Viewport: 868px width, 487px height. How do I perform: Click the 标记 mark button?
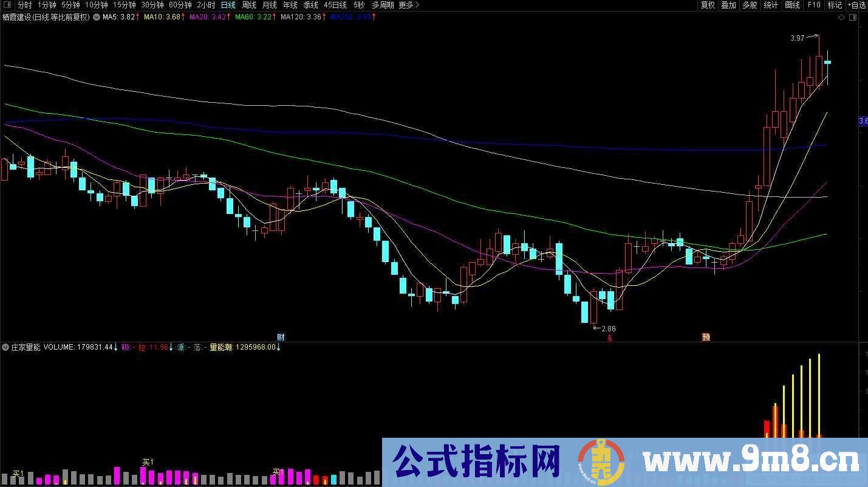[835, 5]
